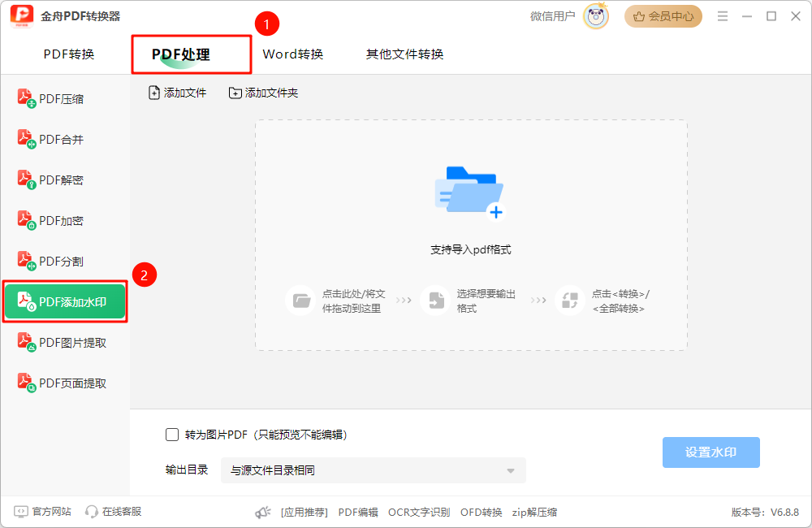Switch to the PDF转换 tab
Image resolution: width=812 pixels, height=528 pixels.
(69, 54)
